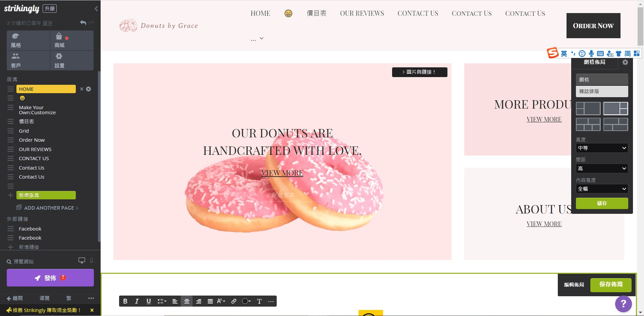The height and width of the screenshot is (316, 644).
Task: Select OUR REVIEWS in the site navigation
Action: click(362, 13)
